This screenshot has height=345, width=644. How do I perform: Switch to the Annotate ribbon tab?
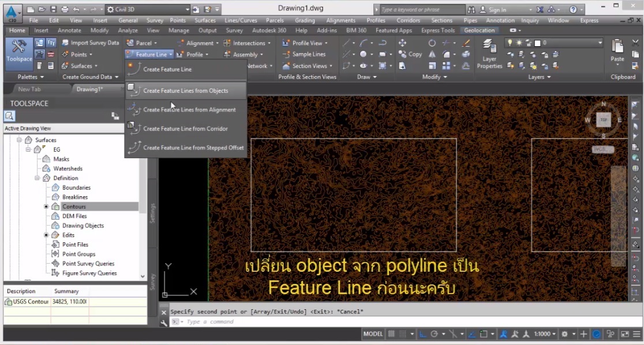coord(70,30)
